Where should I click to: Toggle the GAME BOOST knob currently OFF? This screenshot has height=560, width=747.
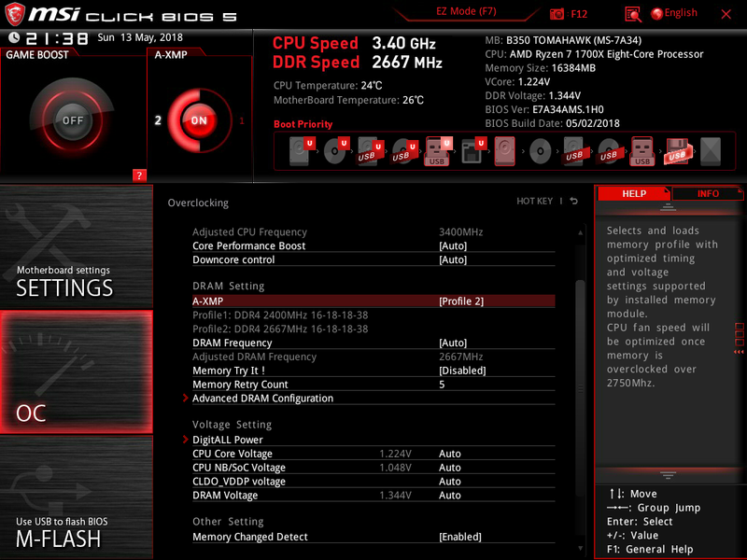(73, 120)
